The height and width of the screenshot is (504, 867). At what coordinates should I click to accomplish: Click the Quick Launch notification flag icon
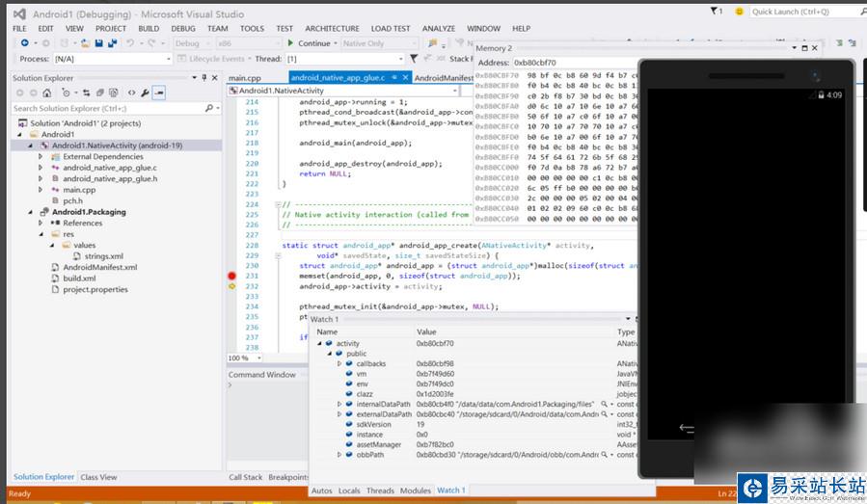(x=716, y=12)
